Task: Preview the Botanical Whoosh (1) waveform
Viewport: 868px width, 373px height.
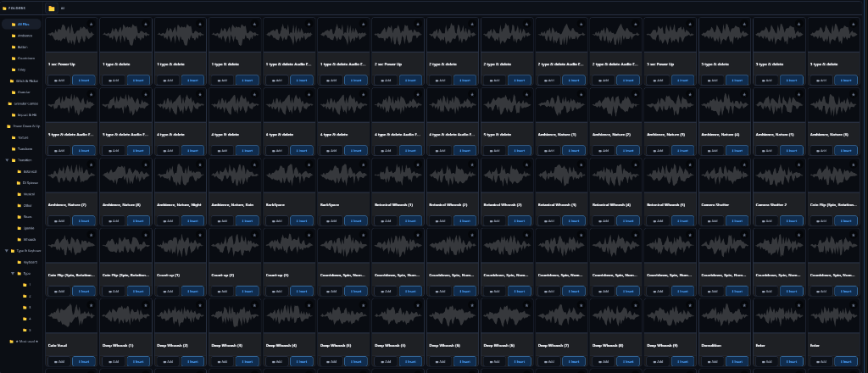Action: pyautogui.click(x=398, y=175)
